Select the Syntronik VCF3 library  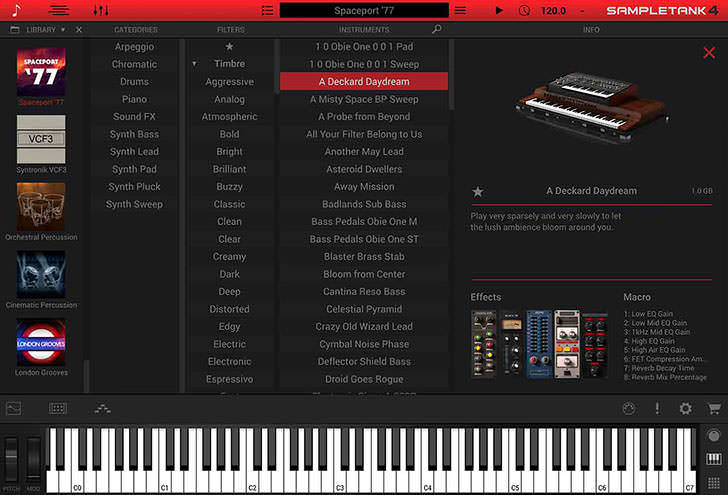(41, 139)
